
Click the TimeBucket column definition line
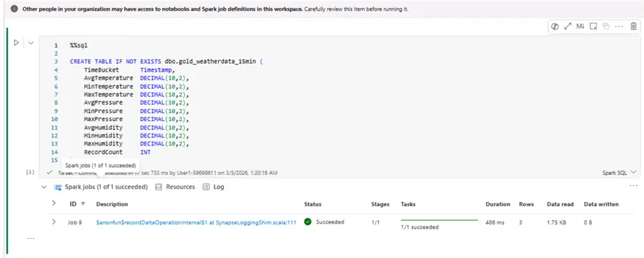[x=130, y=70]
